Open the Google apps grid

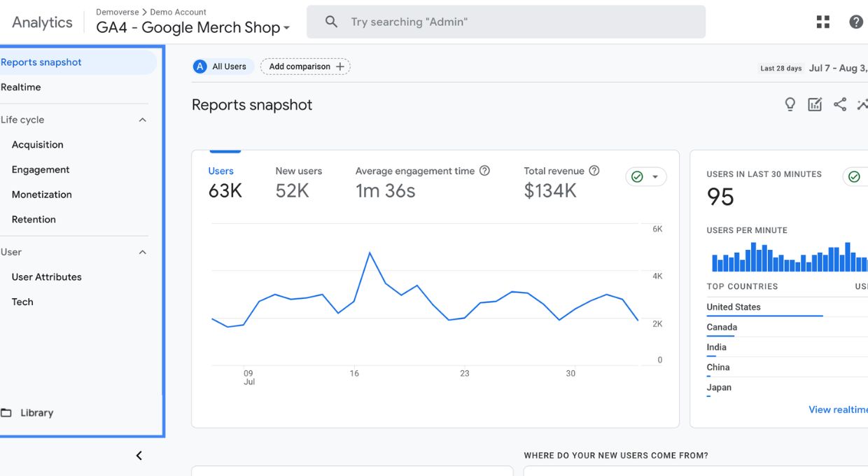[x=822, y=21]
